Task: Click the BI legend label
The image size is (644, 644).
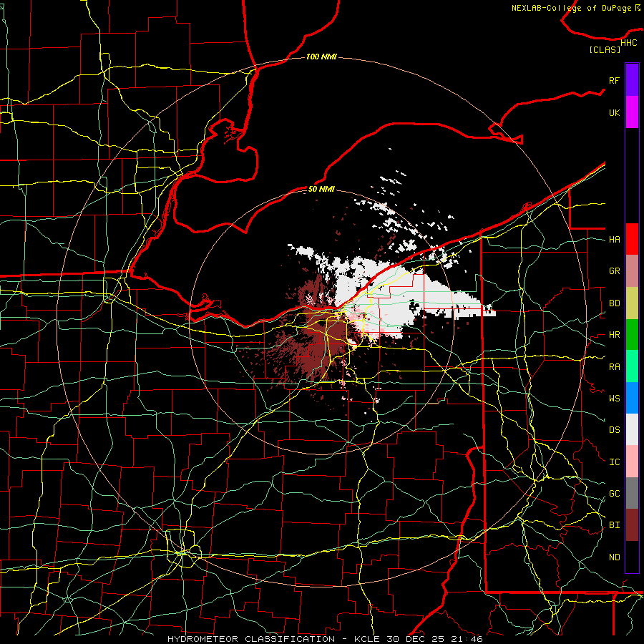Action: tap(614, 525)
